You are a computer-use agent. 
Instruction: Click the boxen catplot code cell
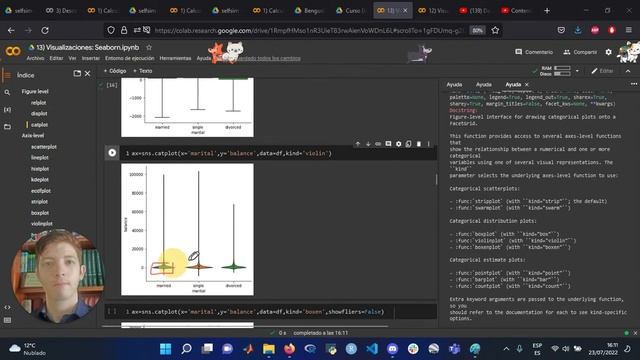[271, 311]
